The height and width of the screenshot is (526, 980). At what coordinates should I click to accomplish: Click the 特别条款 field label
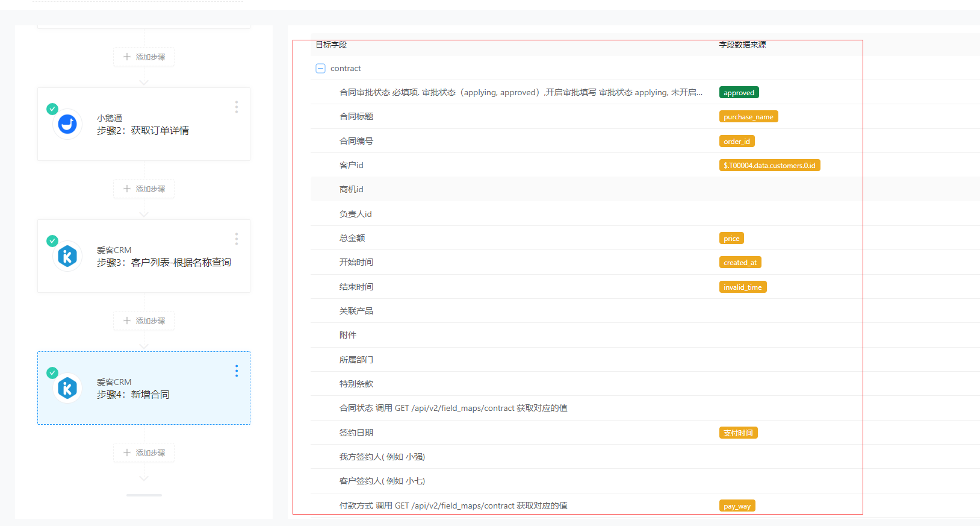click(356, 384)
